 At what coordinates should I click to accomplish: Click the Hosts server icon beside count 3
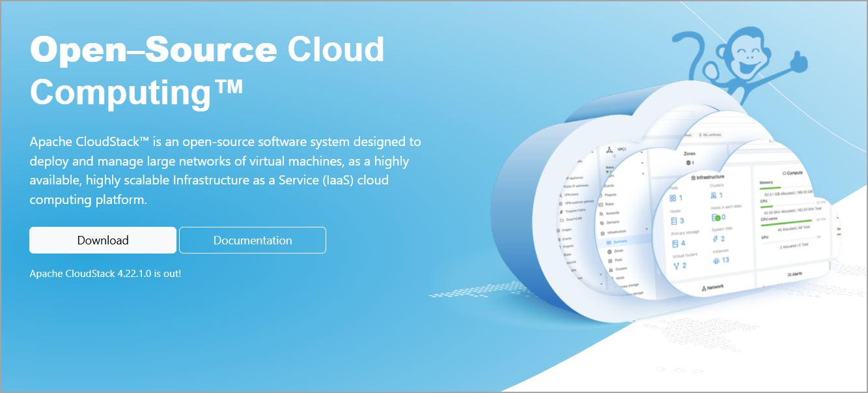674,221
